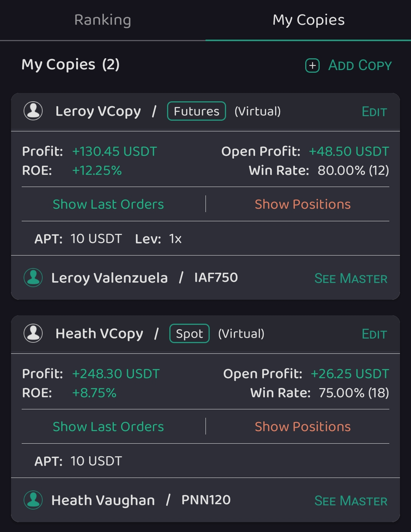Select the My Copies tab
This screenshot has height=532, width=411.
point(308,20)
